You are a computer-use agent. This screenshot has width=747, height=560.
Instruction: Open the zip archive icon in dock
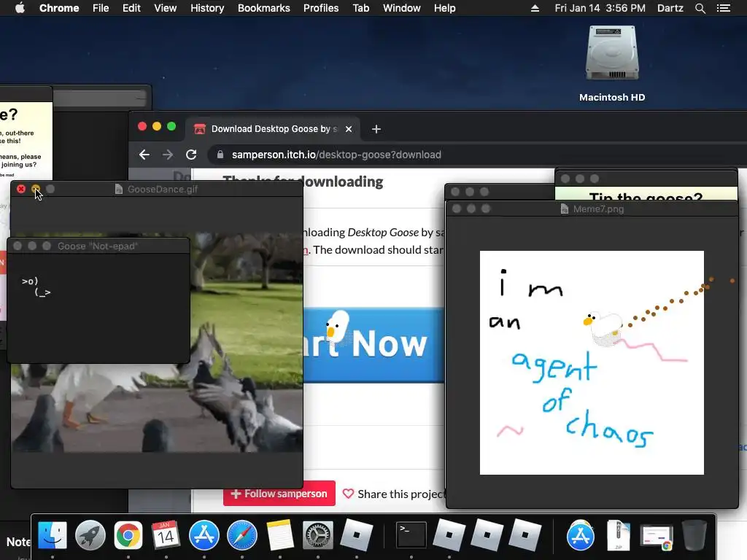click(x=619, y=535)
